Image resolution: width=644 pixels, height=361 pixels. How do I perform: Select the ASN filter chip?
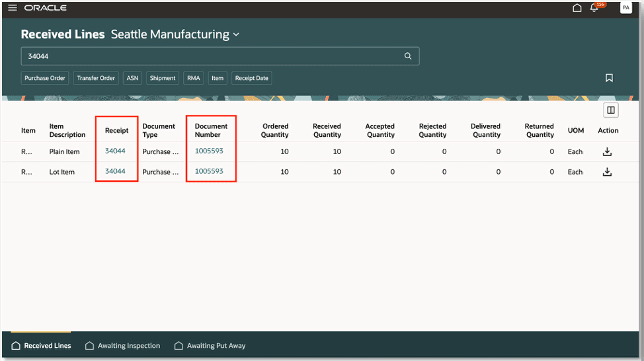pos(131,78)
